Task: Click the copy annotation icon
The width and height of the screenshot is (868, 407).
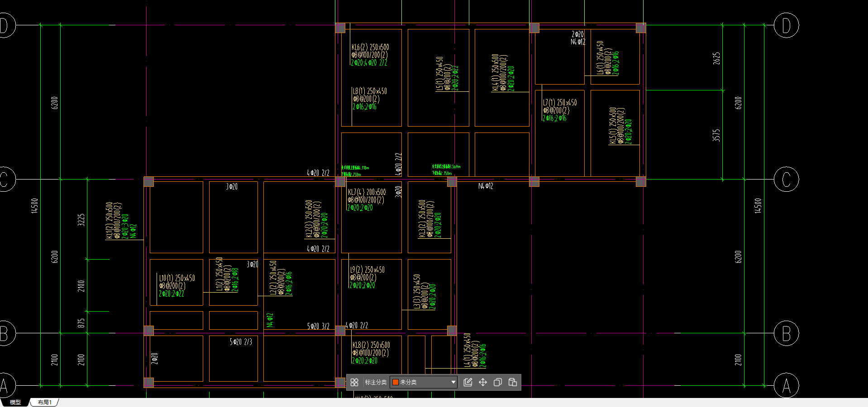Action: 498,382
